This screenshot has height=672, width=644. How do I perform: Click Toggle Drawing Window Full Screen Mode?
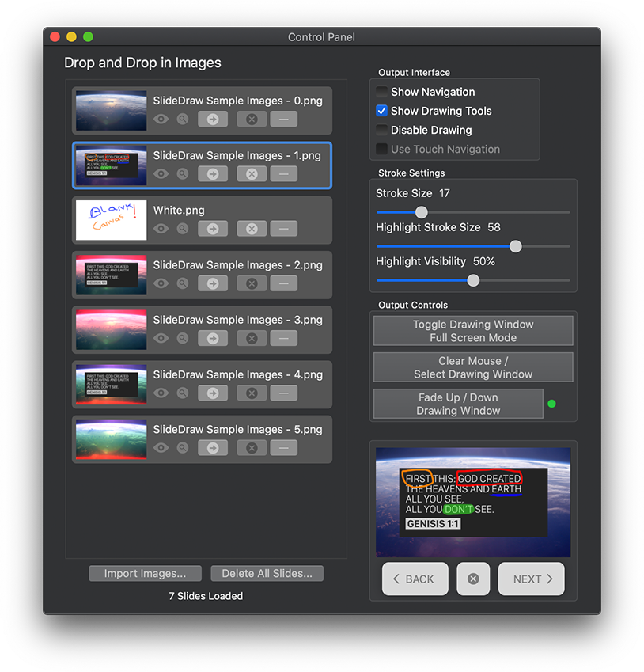pos(473,331)
